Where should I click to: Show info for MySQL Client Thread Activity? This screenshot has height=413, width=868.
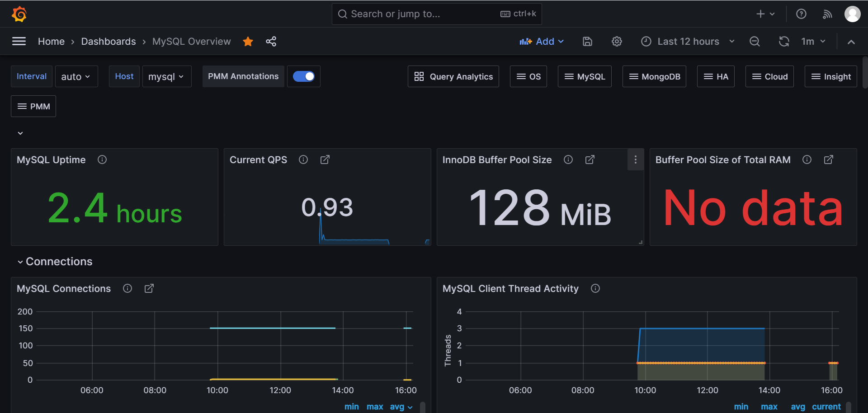click(x=595, y=288)
